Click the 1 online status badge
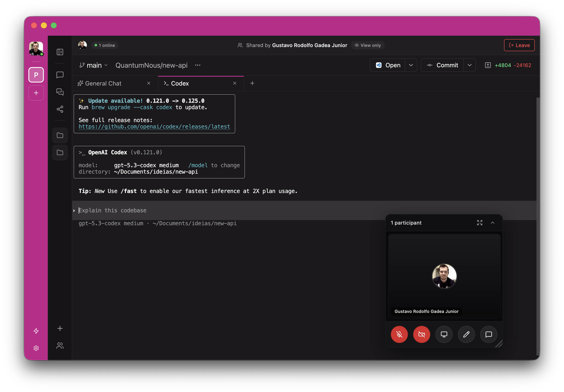 (105, 45)
